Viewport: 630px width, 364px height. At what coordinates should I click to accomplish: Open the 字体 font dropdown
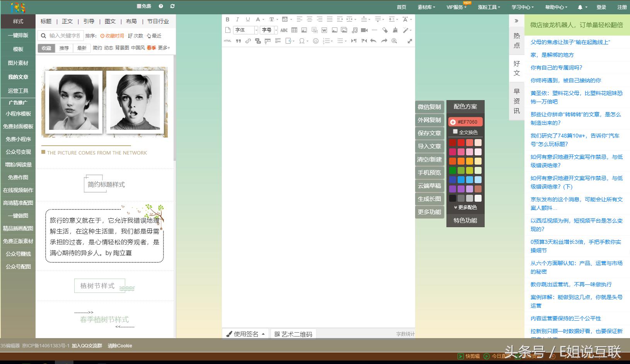(x=245, y=30)
